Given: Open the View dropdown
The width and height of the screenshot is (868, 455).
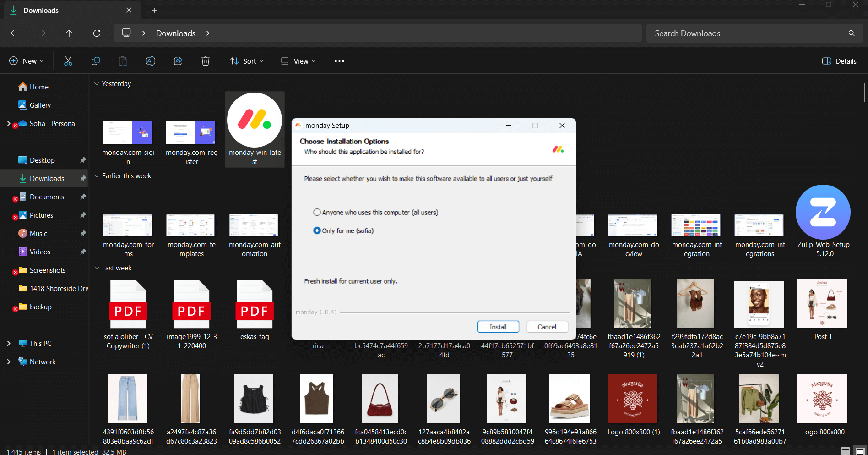Looking at the screenshot, I should 298,61.
